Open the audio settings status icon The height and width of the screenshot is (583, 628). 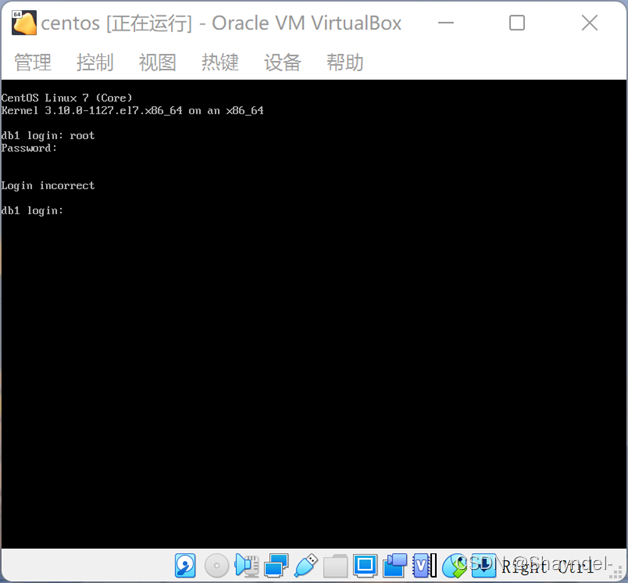(246, 565)
